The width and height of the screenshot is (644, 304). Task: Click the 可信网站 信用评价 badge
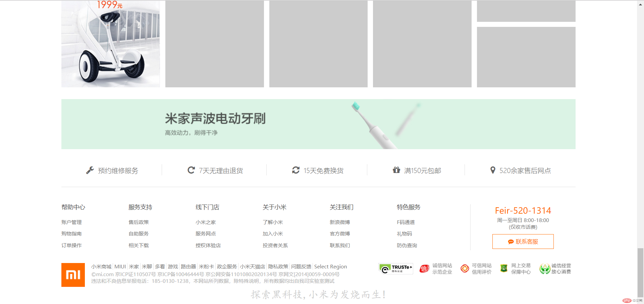pyautogui.click(x=476, y=269)
